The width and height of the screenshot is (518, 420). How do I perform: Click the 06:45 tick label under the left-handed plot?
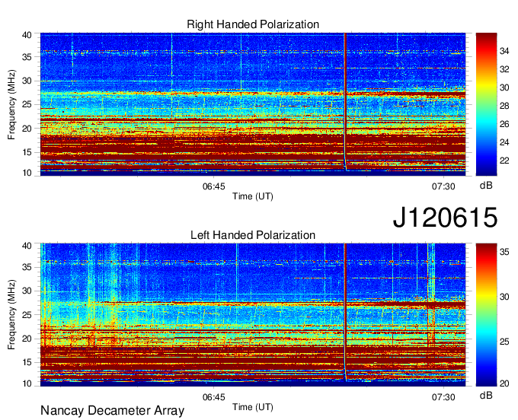tap(214, 397)
